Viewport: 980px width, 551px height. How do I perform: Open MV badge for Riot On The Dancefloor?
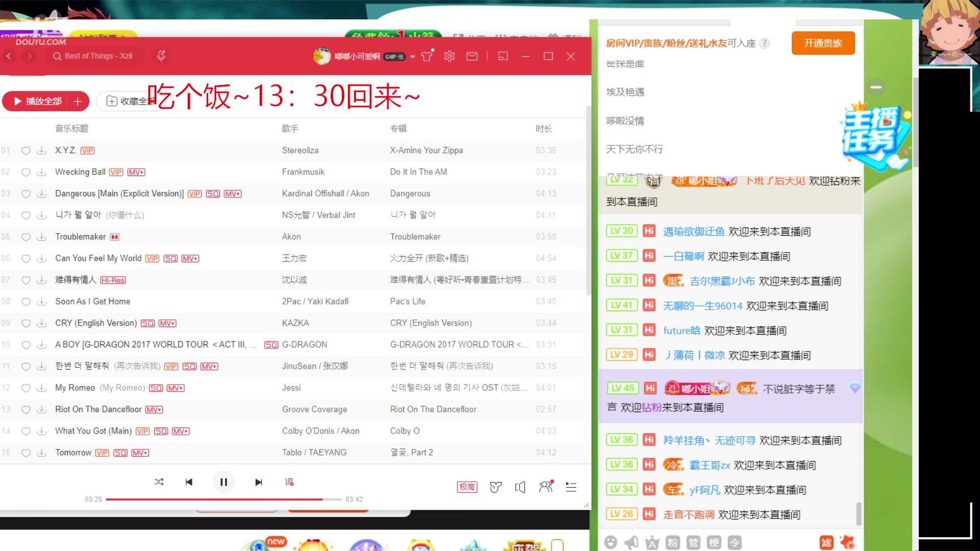[x=154, y=410]
